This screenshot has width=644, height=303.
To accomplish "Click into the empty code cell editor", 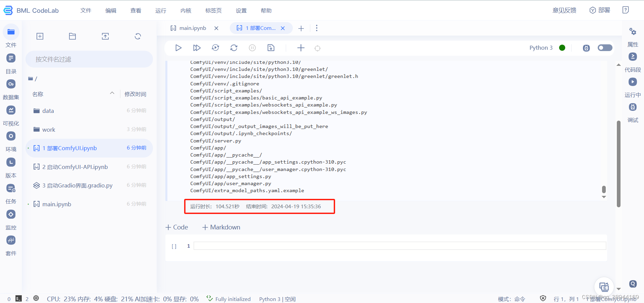I will (400, 246).
